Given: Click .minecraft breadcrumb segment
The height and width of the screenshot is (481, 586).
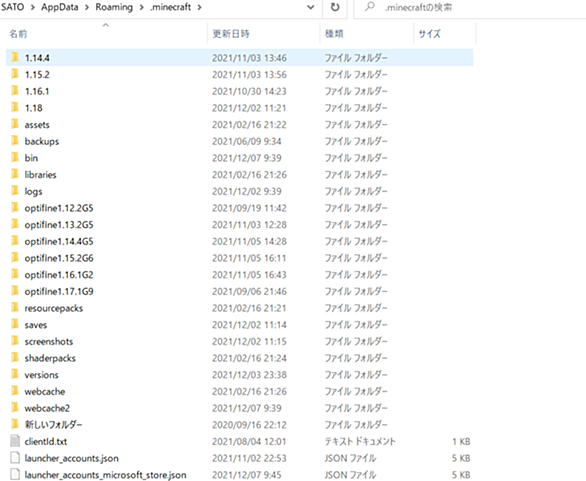Looking at the screenshot, I should [x=170, y=7].
